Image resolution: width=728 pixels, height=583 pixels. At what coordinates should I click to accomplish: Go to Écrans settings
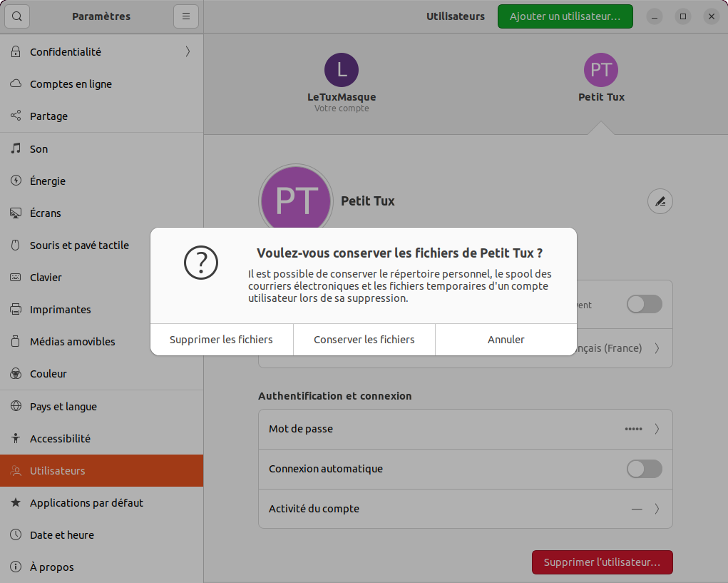102,213
